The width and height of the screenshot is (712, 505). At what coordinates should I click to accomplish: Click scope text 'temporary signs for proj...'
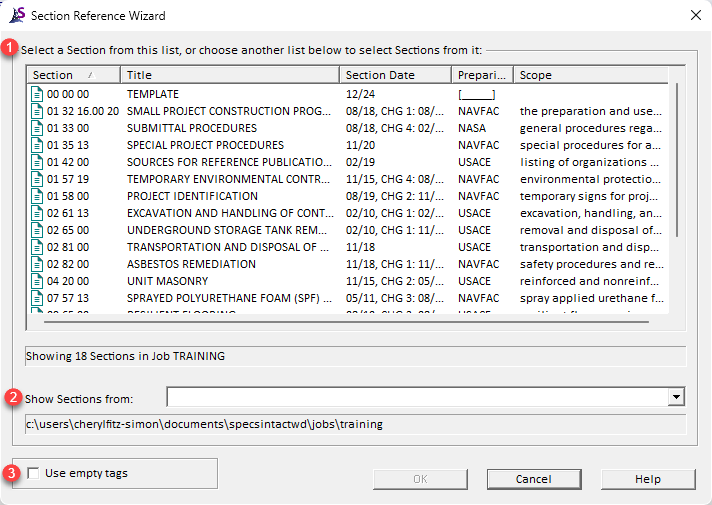coord(589,196)
